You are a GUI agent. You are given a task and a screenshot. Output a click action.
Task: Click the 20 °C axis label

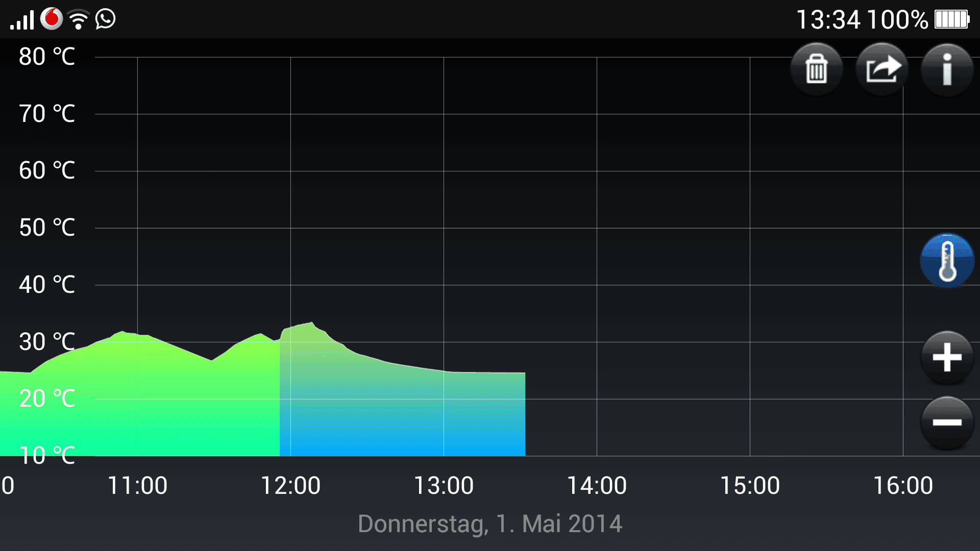47,398
